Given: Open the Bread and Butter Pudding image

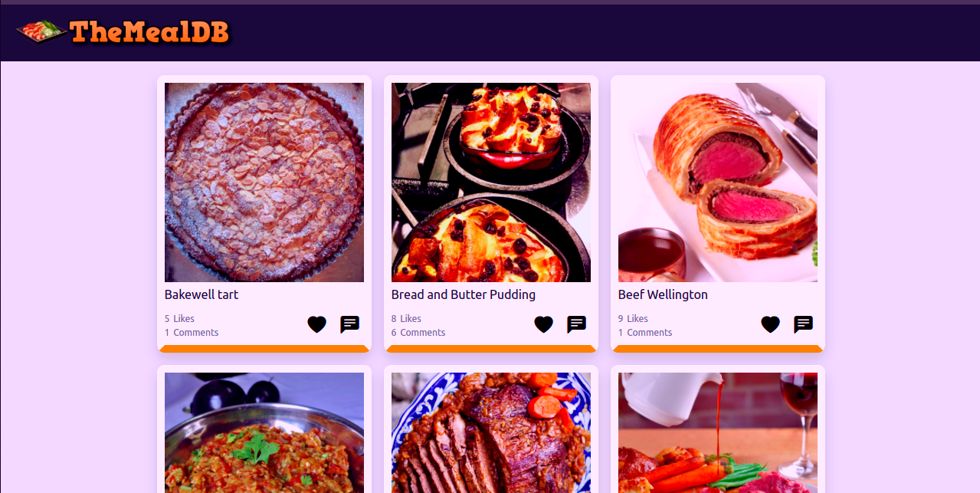Looking at the screenshot, I should pos(491,182).
